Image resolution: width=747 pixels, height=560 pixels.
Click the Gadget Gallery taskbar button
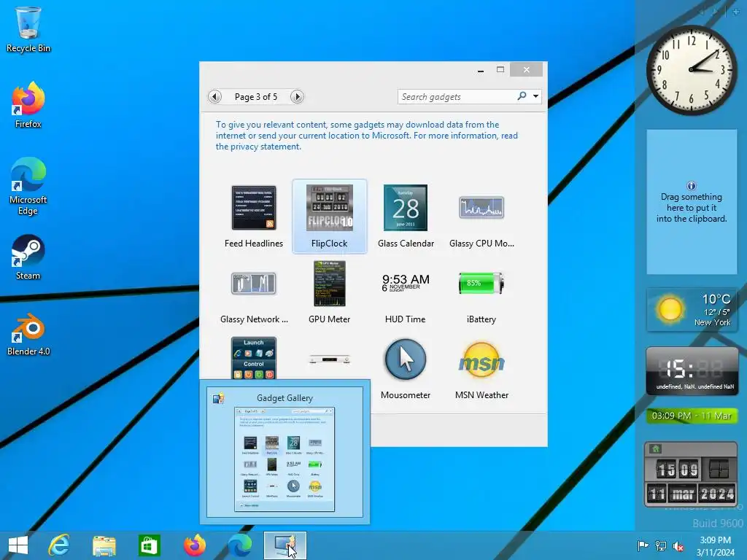coord(285,545)
